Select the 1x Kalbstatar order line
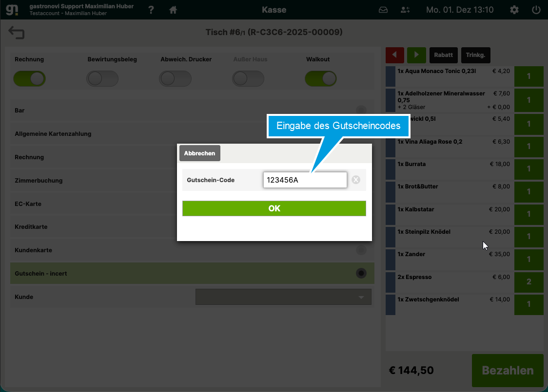Viewport: 548px width, 392px height. click(450, 214)
